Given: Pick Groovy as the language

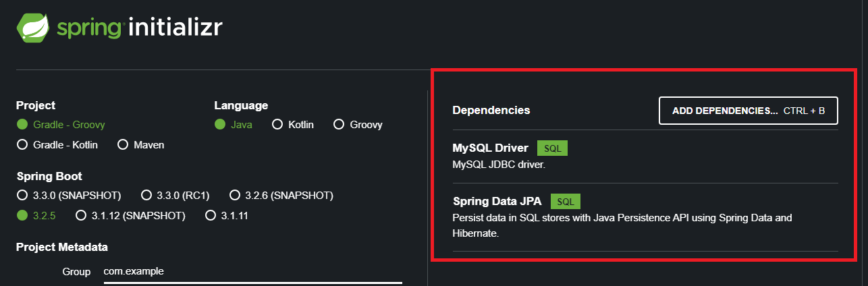Looking at the screenshot, I should [x=358, y=125].
